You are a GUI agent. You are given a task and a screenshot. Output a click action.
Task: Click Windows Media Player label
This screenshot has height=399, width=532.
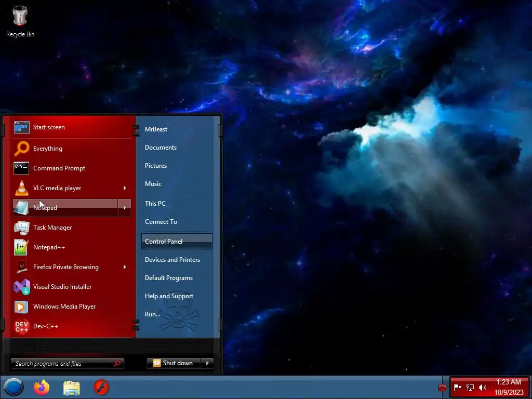tap(64, 307)
